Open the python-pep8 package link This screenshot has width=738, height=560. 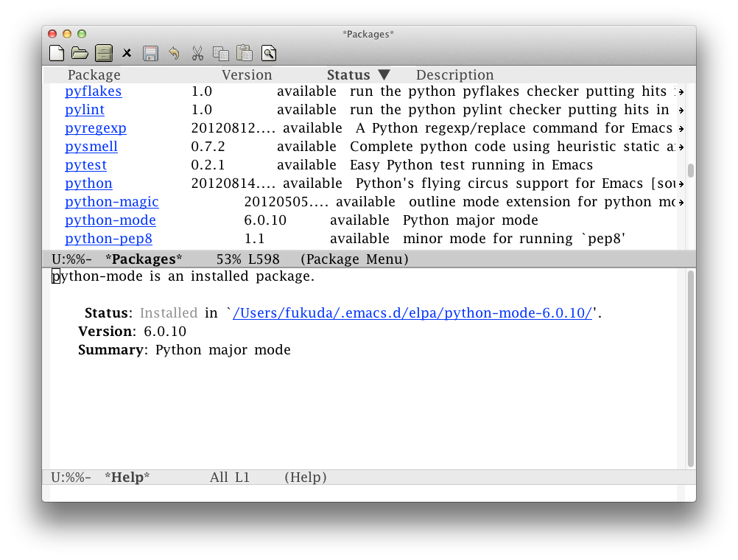coord(108,238)
